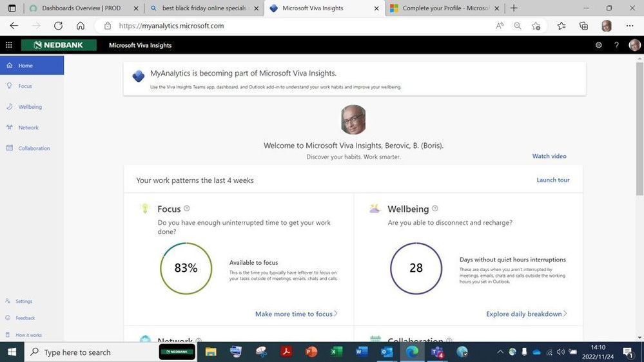
Task: Click the Nedbank logo in header
Action: pos(59,45)
